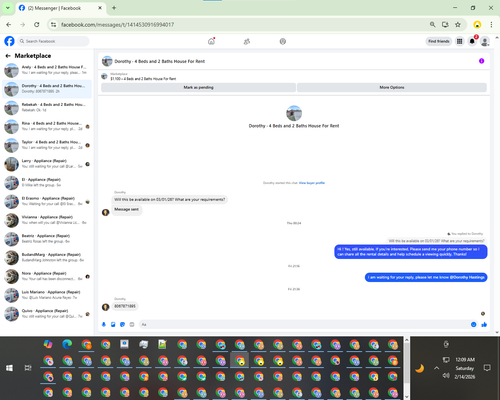Open the Groups icon in top navigation
500x400 pixels.
(283, 41)
